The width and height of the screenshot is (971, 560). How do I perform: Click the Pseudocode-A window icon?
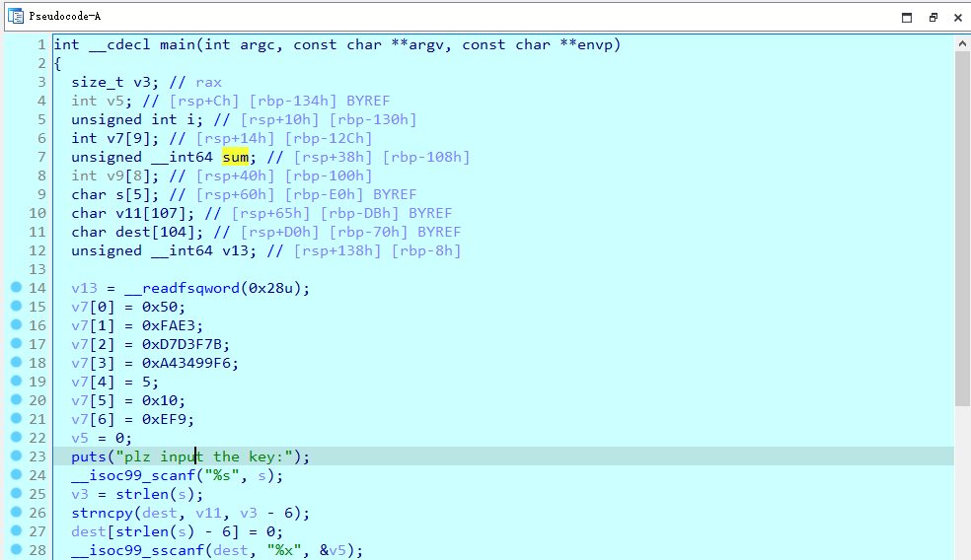click(16, 16)
